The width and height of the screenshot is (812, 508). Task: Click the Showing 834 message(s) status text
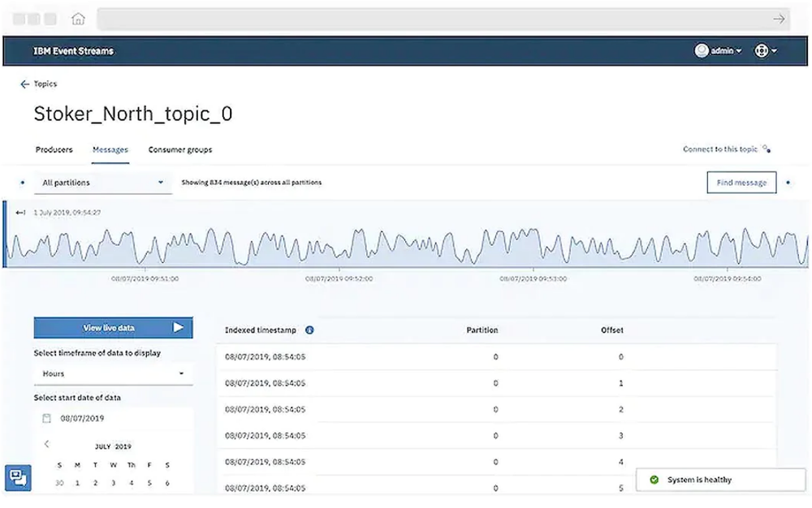251,183
